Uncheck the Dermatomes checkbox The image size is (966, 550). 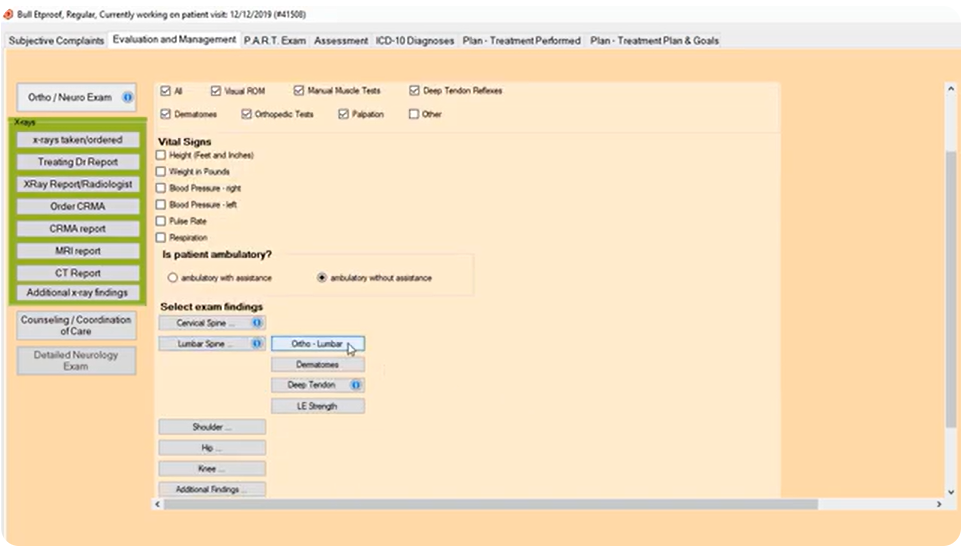pos(165,114)
